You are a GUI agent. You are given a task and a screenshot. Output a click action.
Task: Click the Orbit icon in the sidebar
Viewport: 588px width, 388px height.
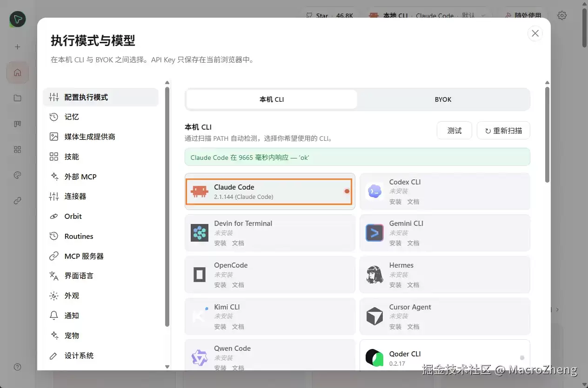(54, 216)
